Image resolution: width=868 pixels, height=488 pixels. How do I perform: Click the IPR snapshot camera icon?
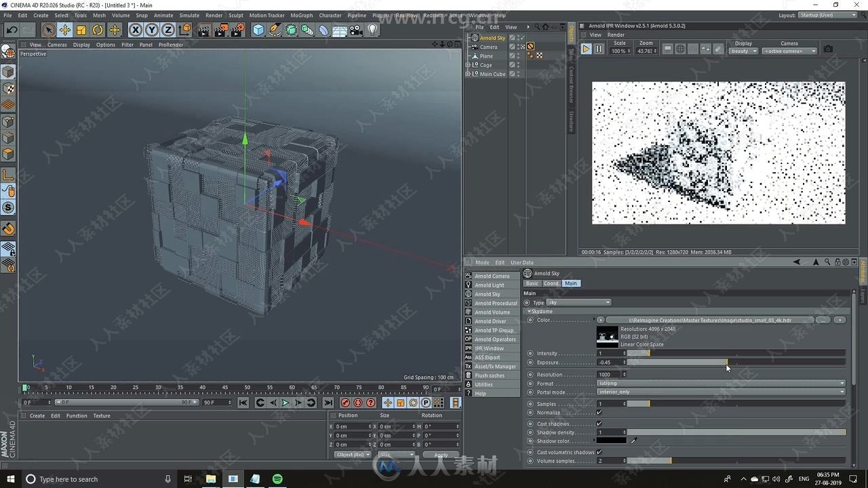[828, 49]
